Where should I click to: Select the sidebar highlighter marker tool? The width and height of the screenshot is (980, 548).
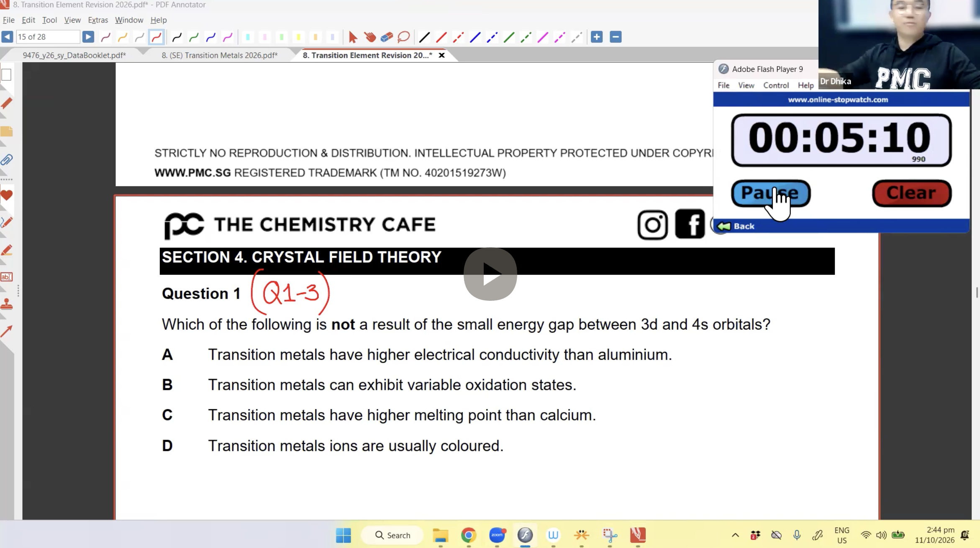point(7,250)
